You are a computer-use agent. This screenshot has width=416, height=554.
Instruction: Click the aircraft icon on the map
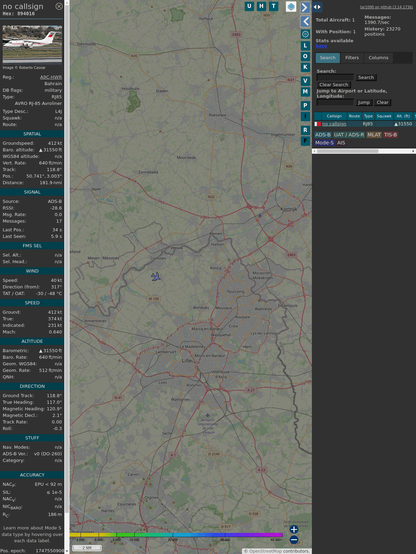156,277
